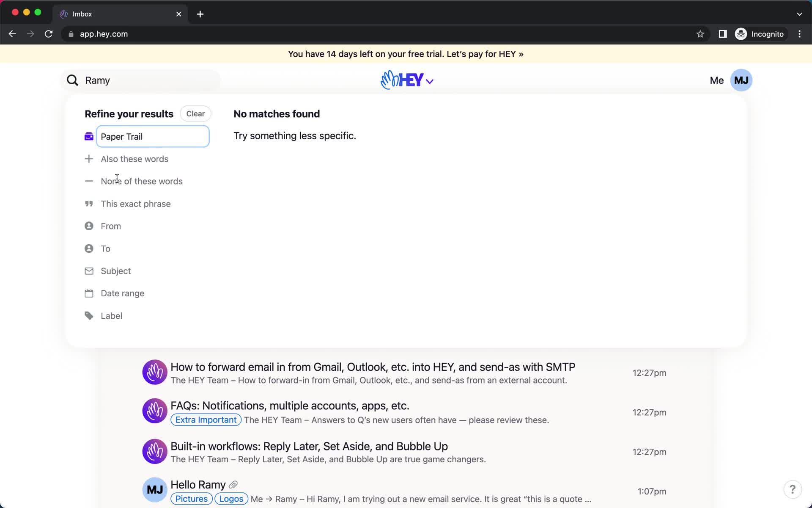Reload the page

(49, 34)
